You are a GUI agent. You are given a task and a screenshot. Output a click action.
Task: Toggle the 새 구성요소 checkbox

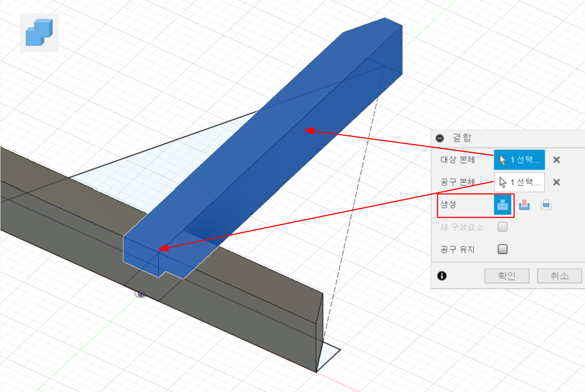(x=503, y=227)
